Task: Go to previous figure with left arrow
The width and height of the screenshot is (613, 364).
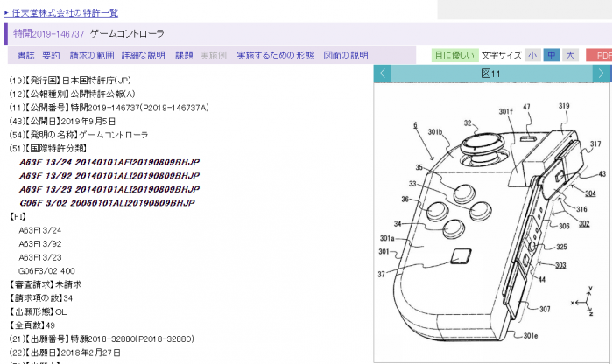Action: pyautogui.click(x=383, y=74)
